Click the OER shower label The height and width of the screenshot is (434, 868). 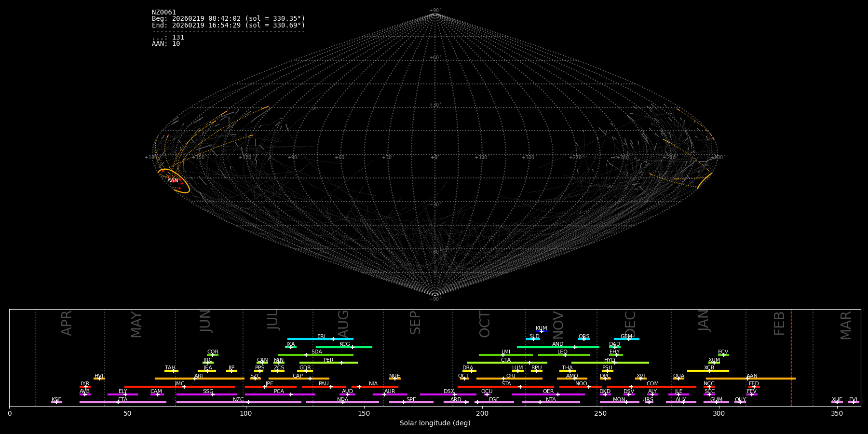pos(548,392)
